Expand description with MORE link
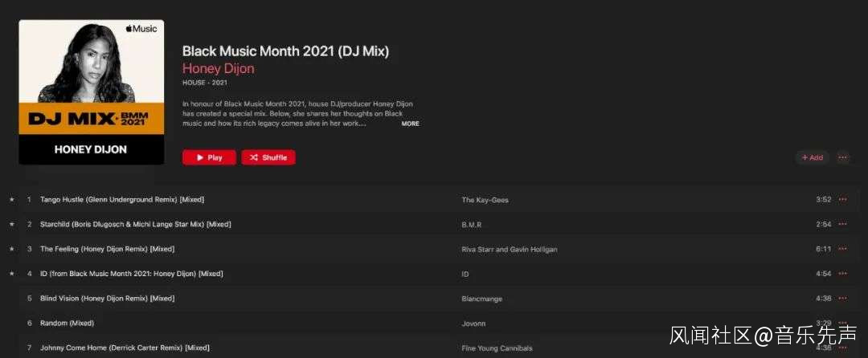This screenshot has height=358, width=868. point(410,124)
